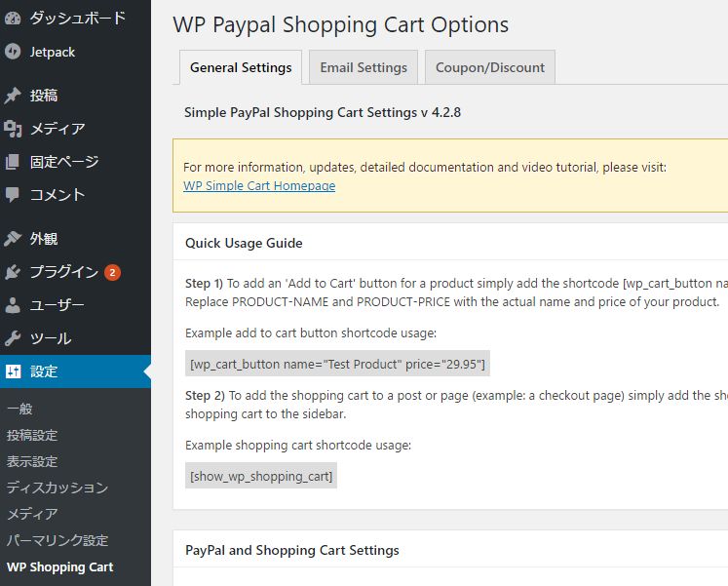Screen dimensions: 728x586
Task: Open the コメント menu
Action: pos(75,195)
